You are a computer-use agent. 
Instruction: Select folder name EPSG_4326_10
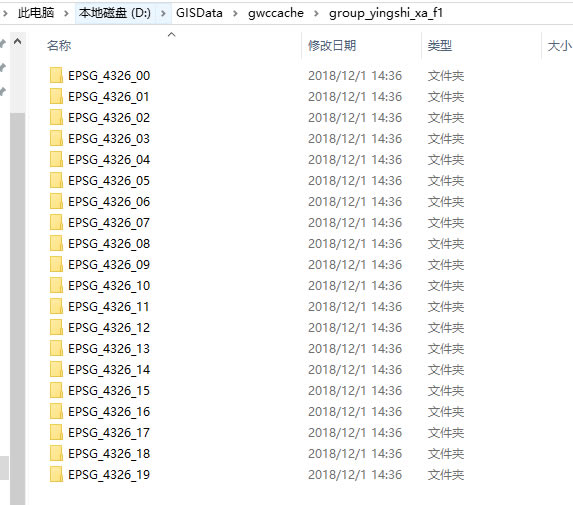(x=109, y=286)
